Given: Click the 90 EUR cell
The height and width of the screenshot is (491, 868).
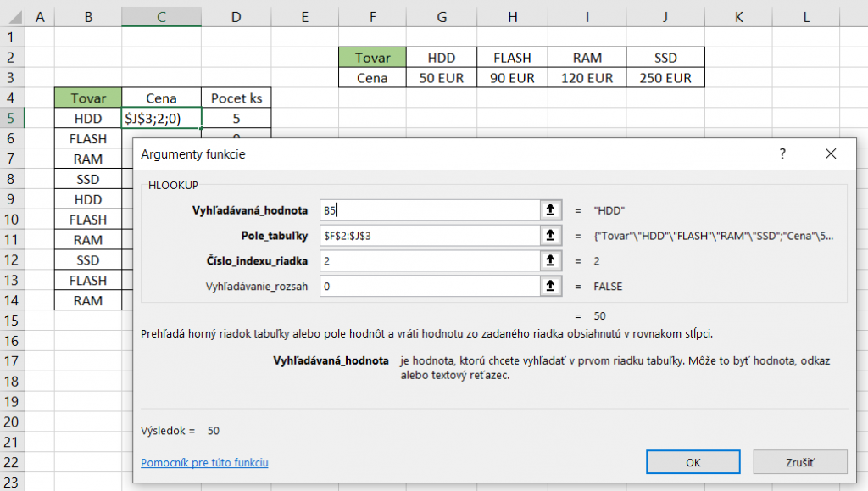Looking at the screenshot, I should 513,78.
